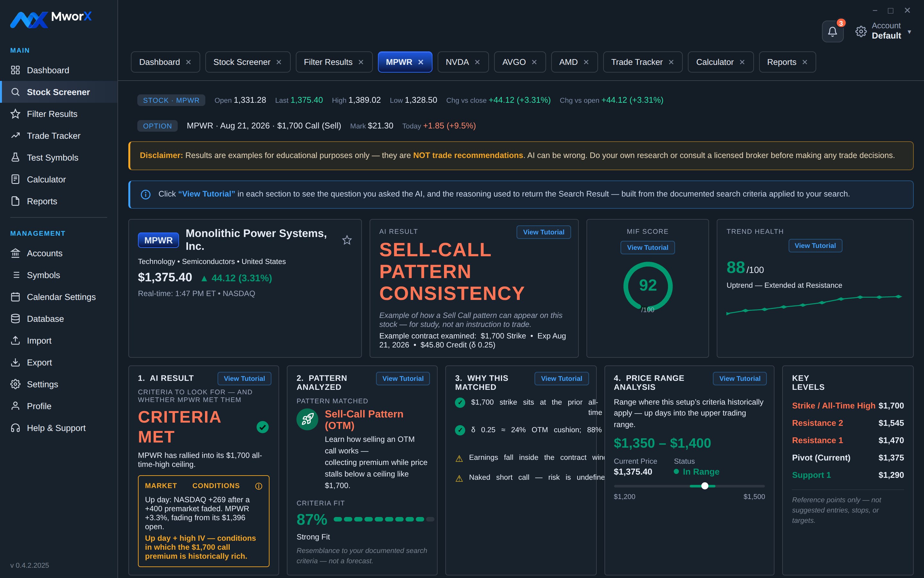The image size is (924, 578).
Task: Open Accounts bank icon
Action: point(15,253)
